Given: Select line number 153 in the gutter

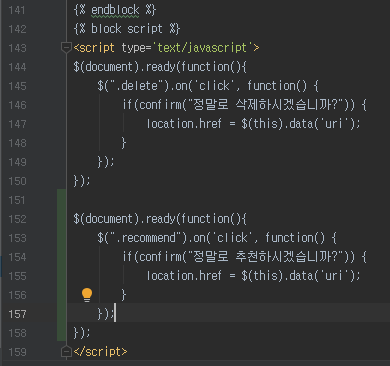Looking at the screenshot, I should pos(17,238).
